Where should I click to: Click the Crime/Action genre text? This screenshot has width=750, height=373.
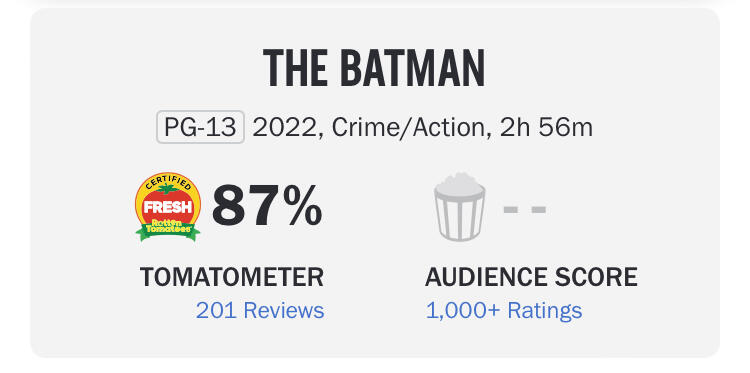[x=408, y=128]
